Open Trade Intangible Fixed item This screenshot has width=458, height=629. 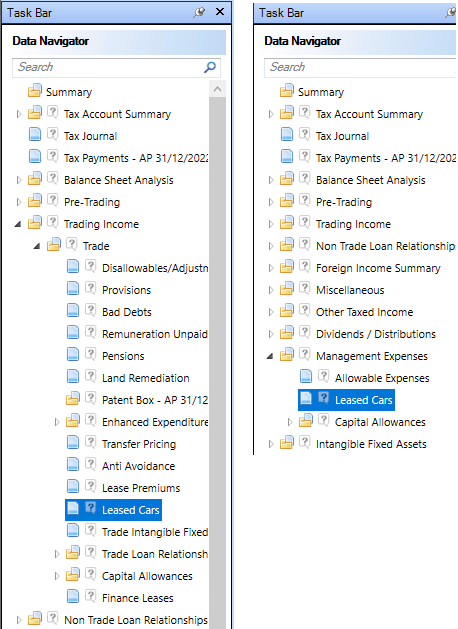155,532
